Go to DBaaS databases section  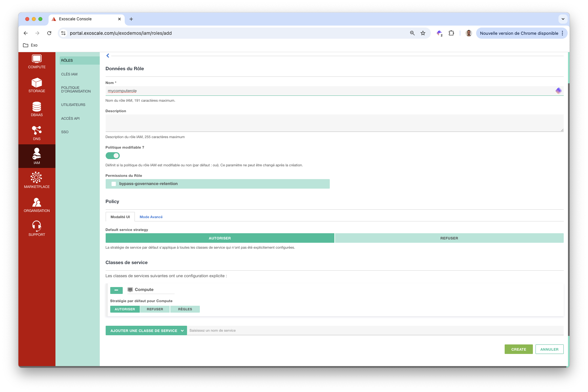(37, 109)
